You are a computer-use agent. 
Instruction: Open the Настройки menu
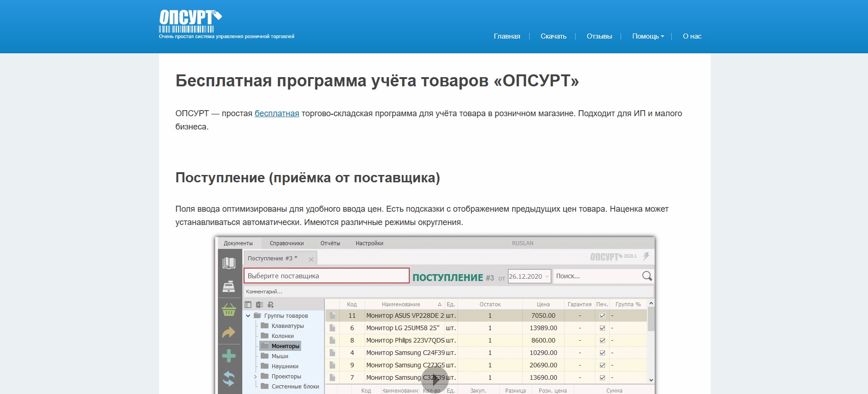pyautogui.click(x=369, y=243)
